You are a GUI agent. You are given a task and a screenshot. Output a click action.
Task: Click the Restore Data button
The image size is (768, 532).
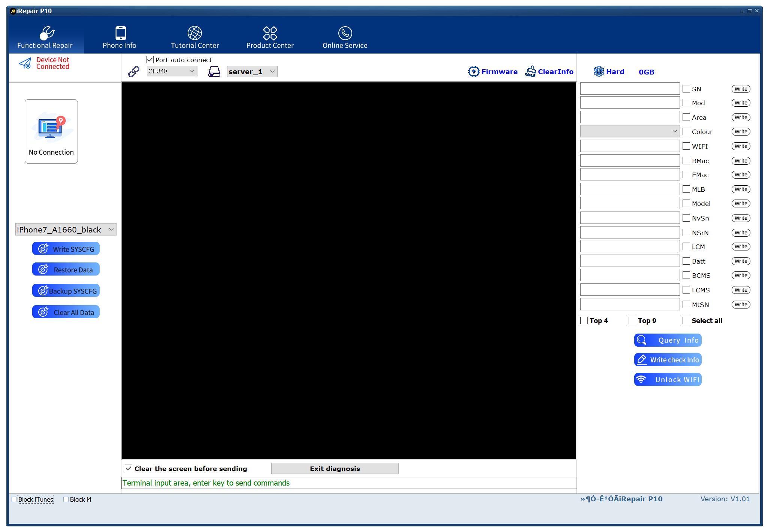(66, 270)
